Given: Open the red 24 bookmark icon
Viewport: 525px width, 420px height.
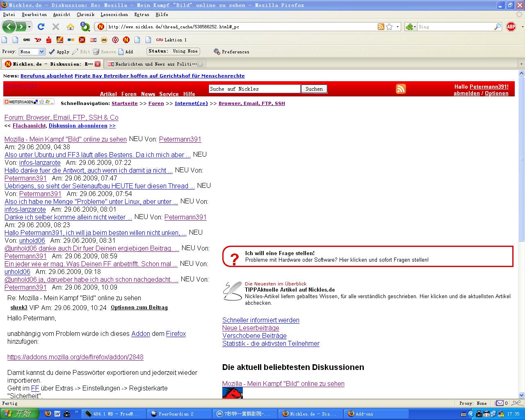Looking at the screenshot, I should click(82, 40).
